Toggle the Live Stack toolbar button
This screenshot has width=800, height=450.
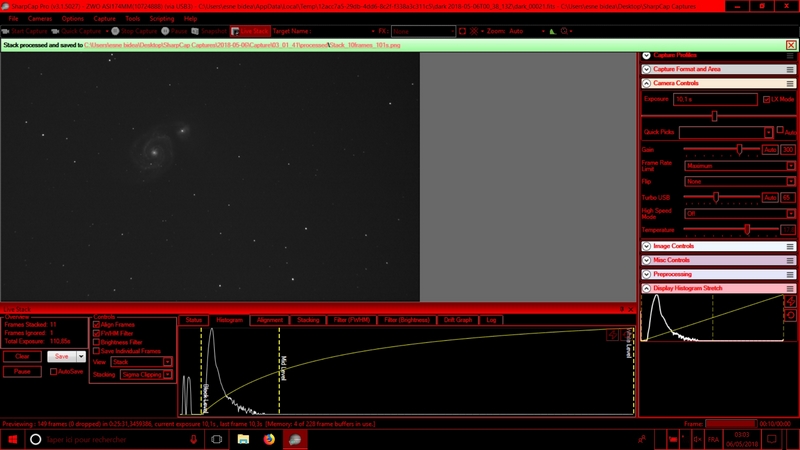click(250, 31)
